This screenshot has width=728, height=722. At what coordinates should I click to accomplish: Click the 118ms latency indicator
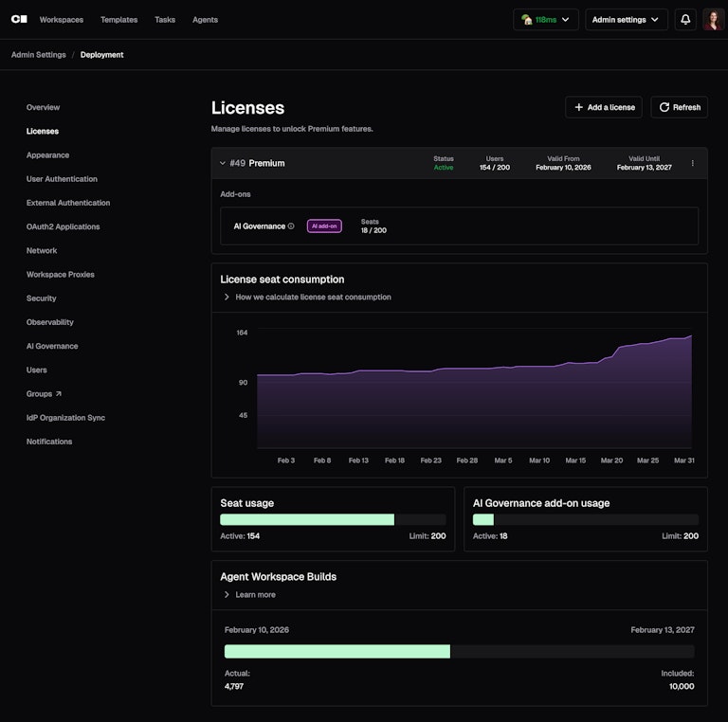[x=545, y=19]
